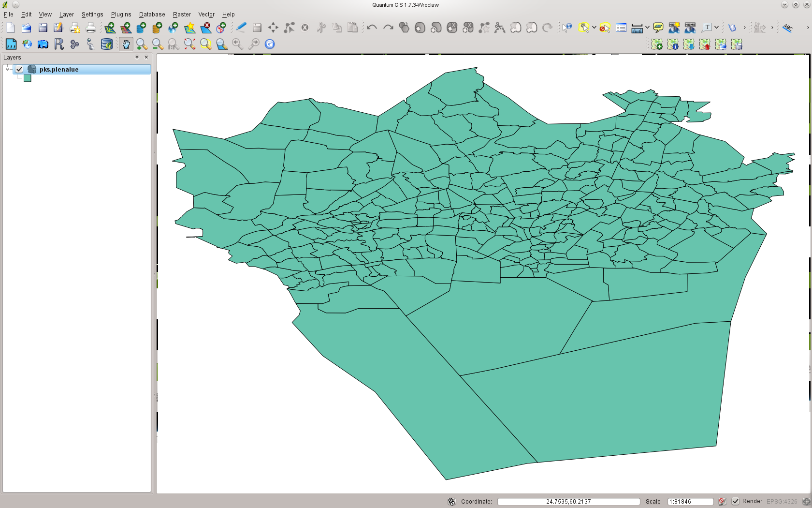Open the measure tool dropdown arrow

647,28
